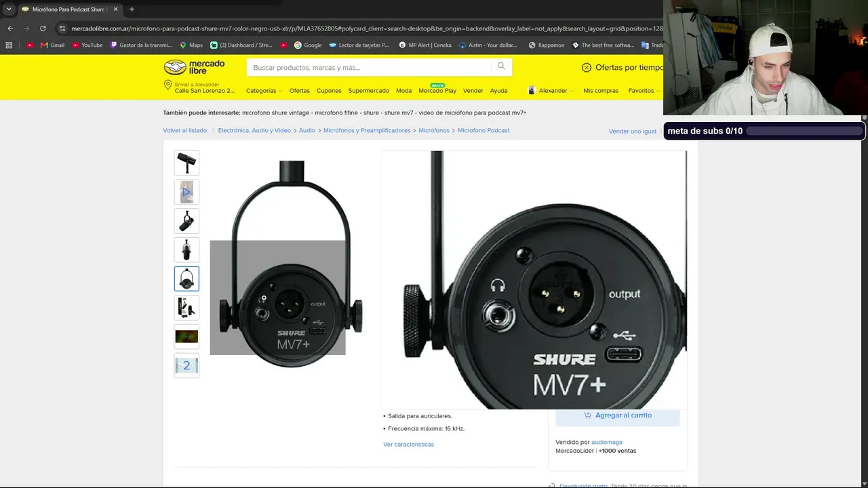Image resolution: width=868 pixels, height=488 pixels.
Task: Open the Kappamon bookmark
Action: [x=547, y=45]
